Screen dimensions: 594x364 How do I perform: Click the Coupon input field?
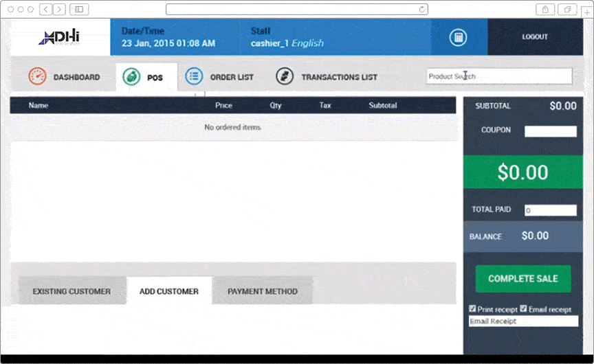click(550, 131)
